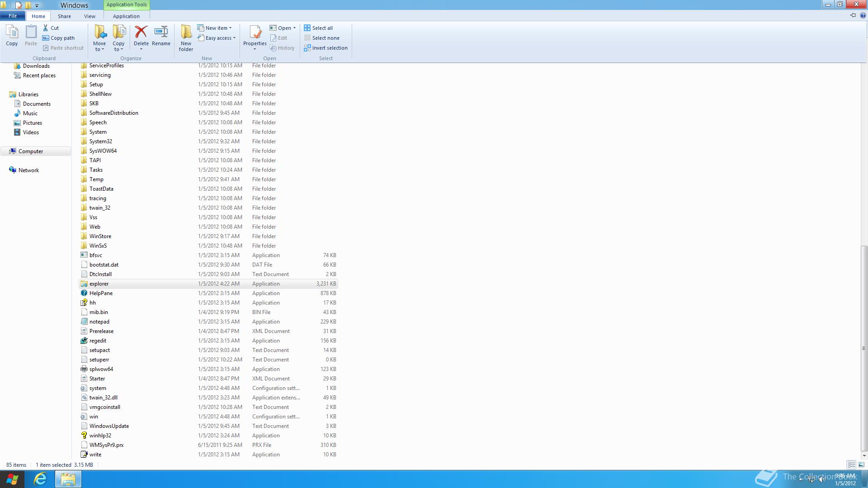This screenshot has height=488, width=868.
Task: Switch to details view layout icon
Action: pos(851,465)
